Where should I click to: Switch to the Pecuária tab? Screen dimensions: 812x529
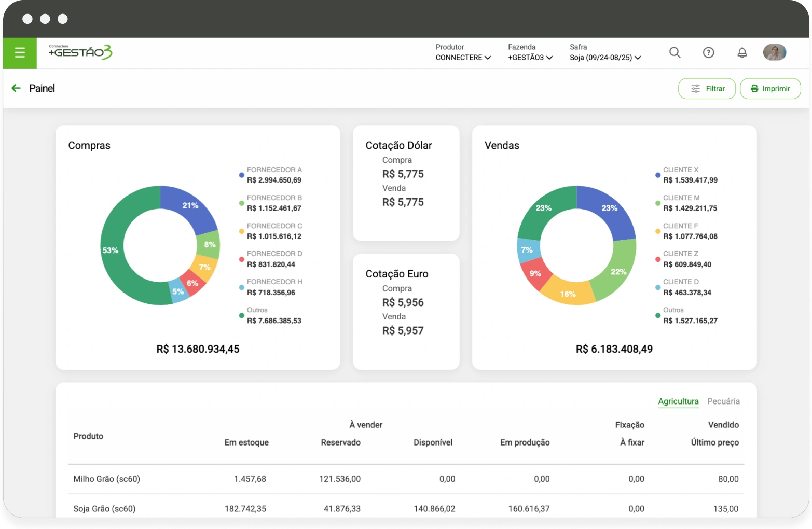[723, 401]
